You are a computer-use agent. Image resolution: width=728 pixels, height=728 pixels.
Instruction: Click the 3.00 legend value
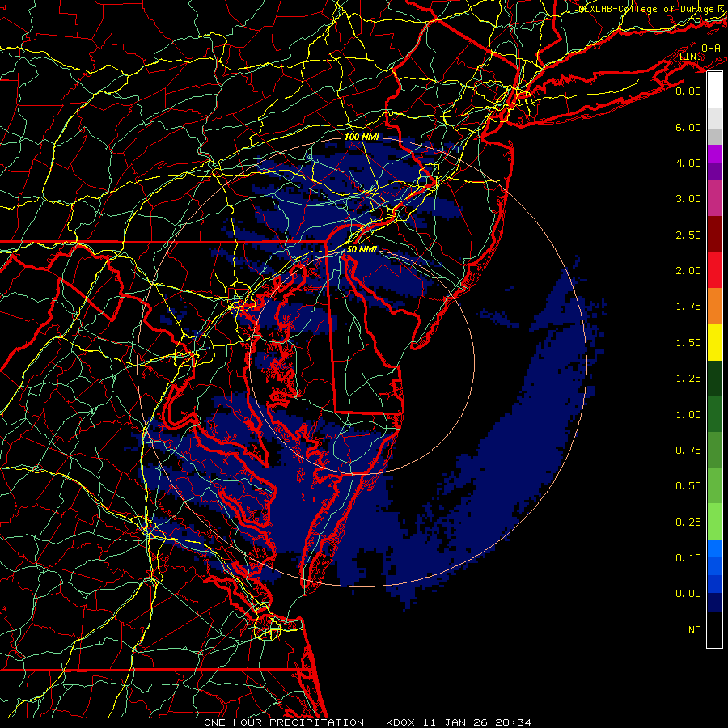(x=688, y=199)
